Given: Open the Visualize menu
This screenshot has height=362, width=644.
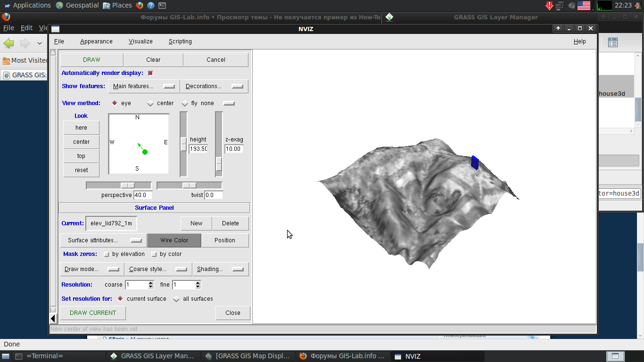Looking at the screenshot, I should click(x=140, y=41).
